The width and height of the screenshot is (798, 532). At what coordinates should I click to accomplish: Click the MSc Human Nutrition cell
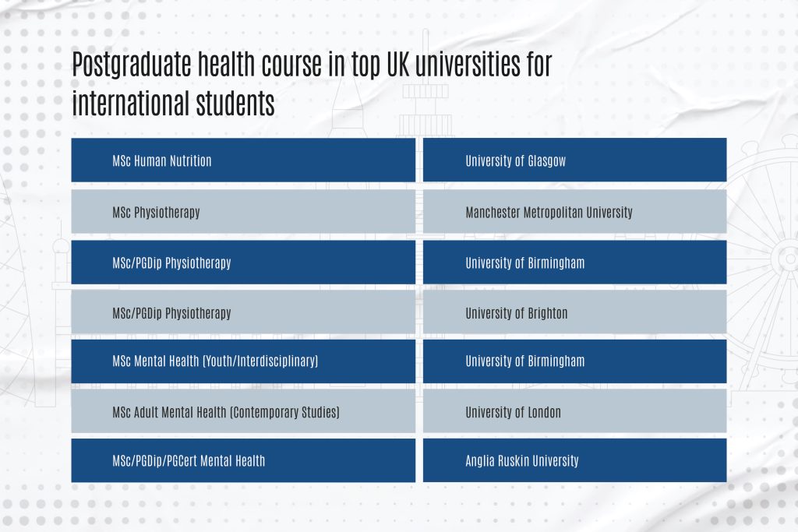tap(243, 160)
